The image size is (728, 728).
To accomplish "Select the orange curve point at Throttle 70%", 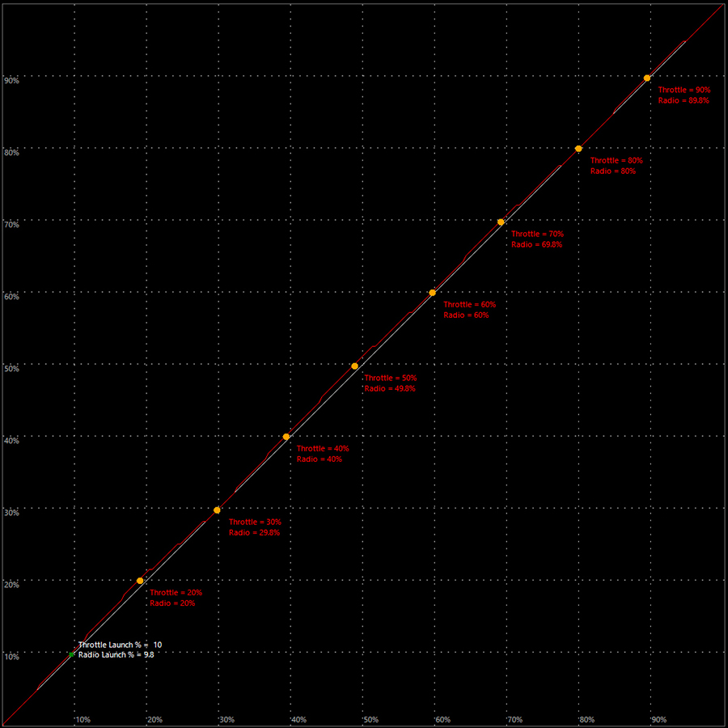I will 501,222.
